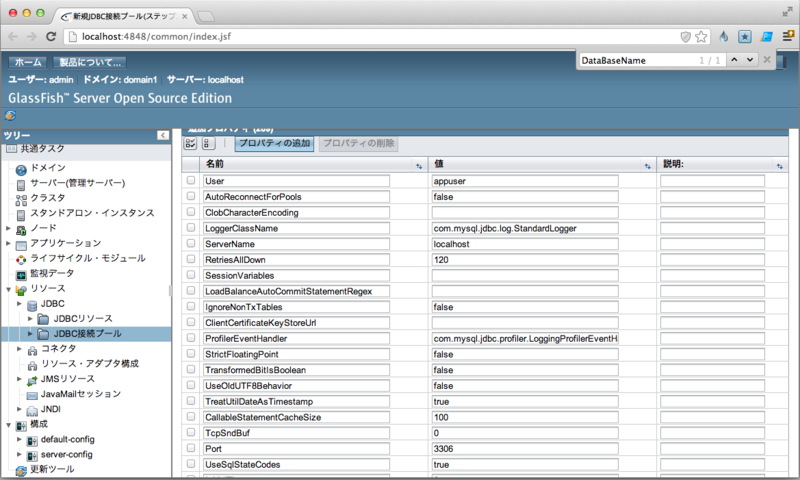Expand the JDBCリソース tree node
Viewport: 800px width, 480px height.
(x=30, y=319)
